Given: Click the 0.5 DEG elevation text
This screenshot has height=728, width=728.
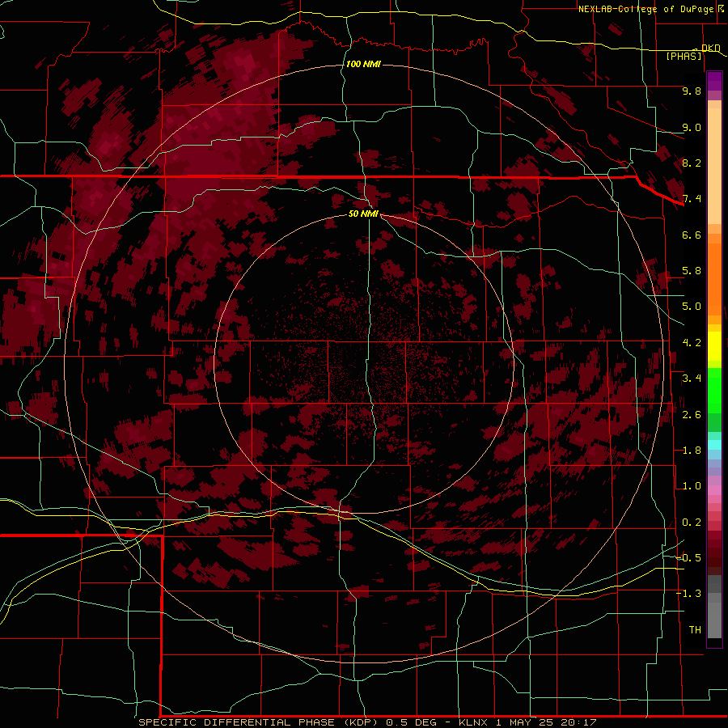Looking at the screenshot, I should click(x=412, y=722).
